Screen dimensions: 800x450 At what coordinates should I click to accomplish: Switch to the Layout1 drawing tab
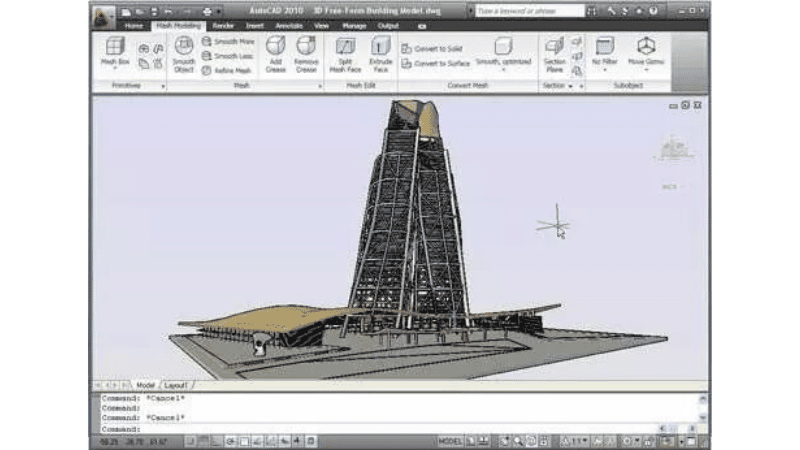(x=176, y=385)
